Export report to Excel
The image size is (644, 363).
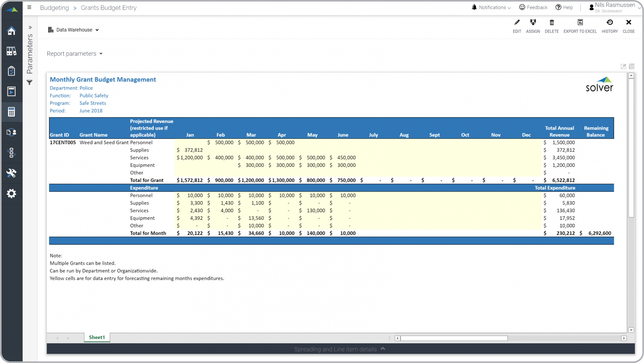[x=580, y=23]
